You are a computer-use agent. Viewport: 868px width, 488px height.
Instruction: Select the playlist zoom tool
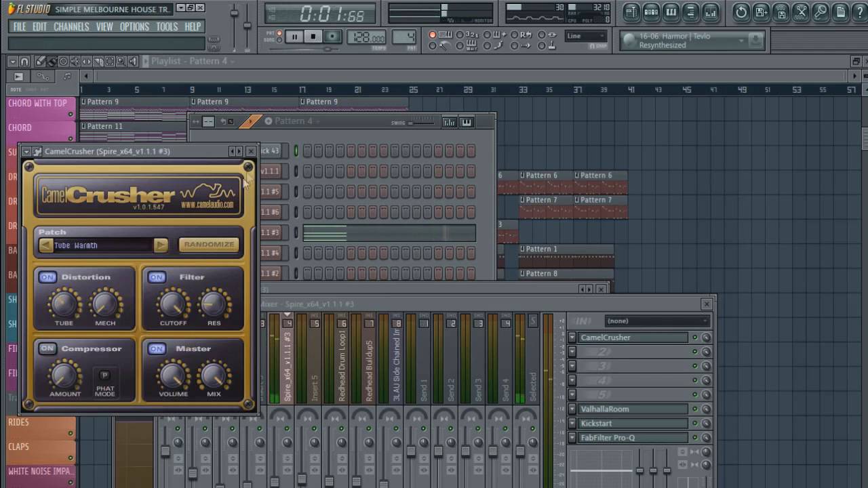(x=121, y=62)
